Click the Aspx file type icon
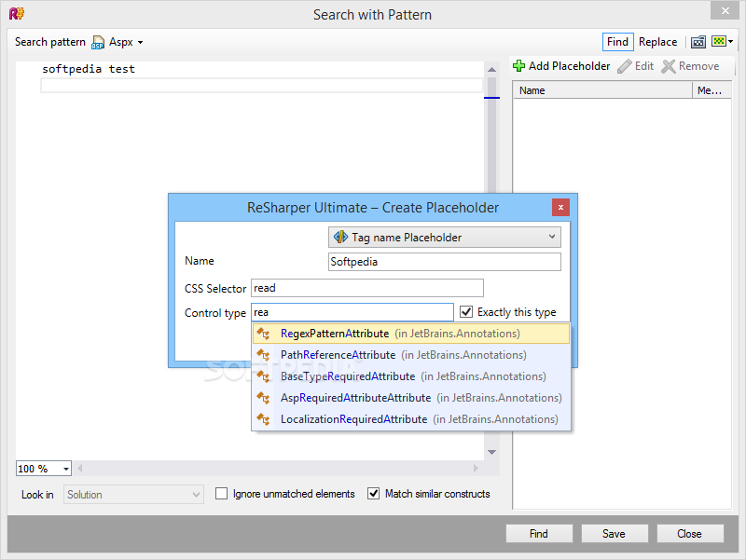Image resolution: width=746 pixels, height=560 pixels. click(98, 42)
